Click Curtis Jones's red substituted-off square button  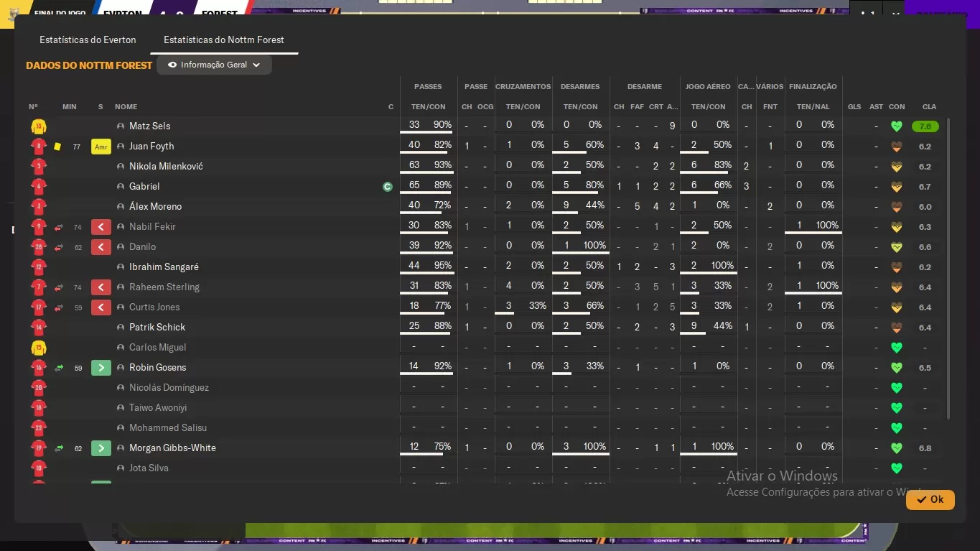[101, 307]
